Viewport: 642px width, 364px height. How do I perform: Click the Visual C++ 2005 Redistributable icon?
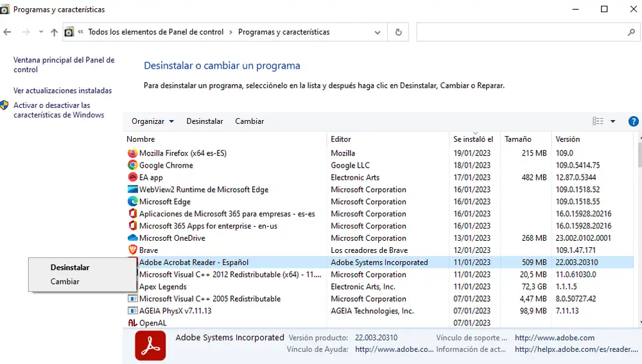(132, 299)
